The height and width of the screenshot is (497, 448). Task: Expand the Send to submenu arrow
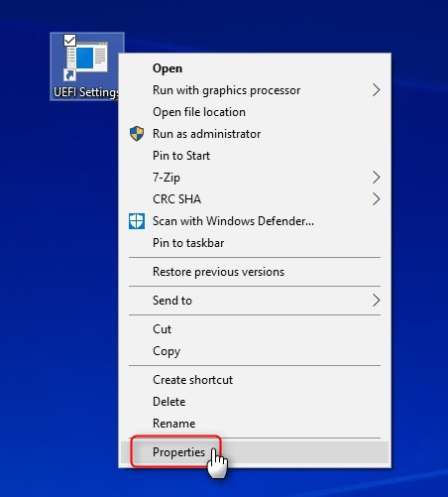377,301
